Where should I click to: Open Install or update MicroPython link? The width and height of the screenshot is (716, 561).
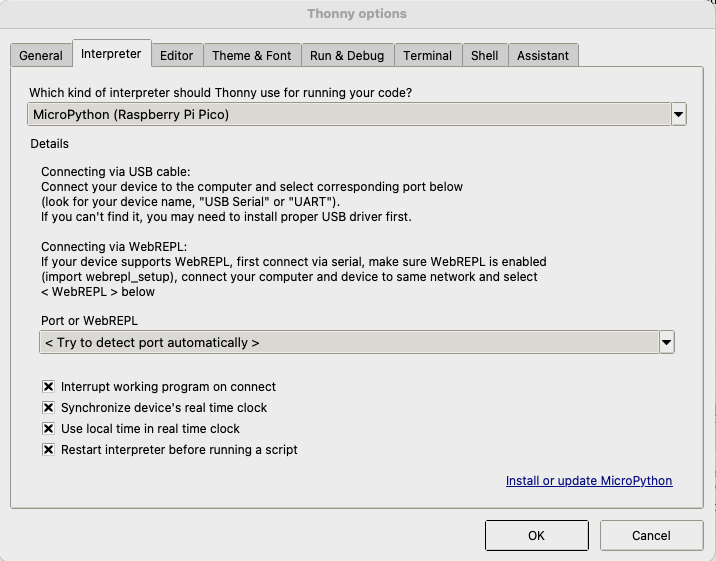(589, 481)
